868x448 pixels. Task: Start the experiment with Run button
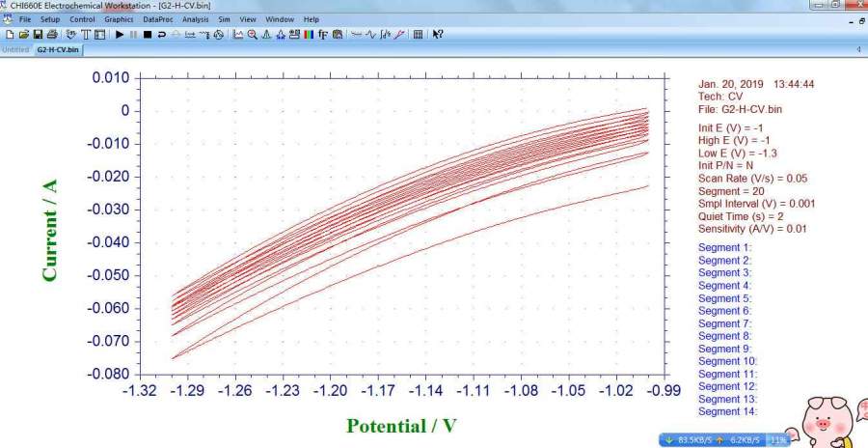(x=119, y=35)
